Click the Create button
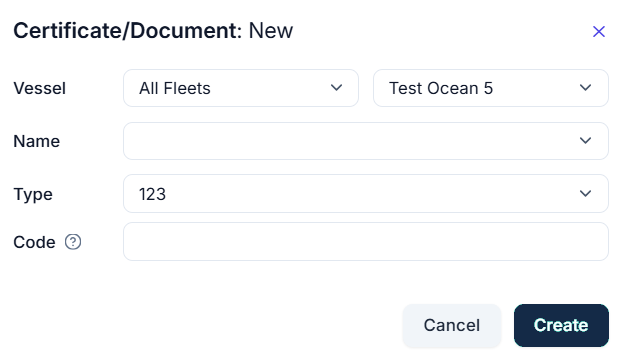Viewport: 624px width, 363px height. 561,326
